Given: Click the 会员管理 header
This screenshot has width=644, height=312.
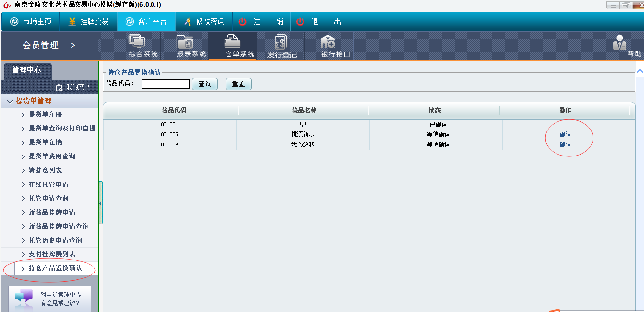Looking at the screenshot, I should point(49,45).
